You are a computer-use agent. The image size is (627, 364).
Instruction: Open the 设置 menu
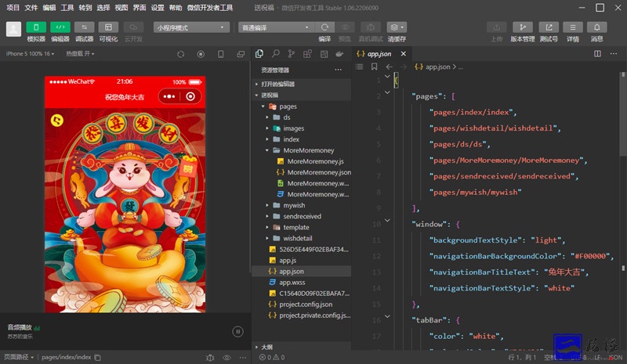[158, 8]
